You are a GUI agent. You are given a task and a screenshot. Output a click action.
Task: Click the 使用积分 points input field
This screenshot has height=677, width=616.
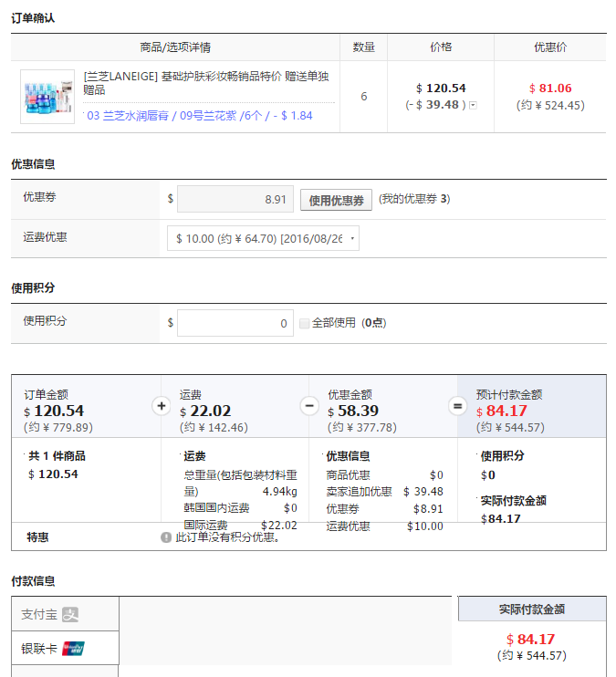(235, 323)
